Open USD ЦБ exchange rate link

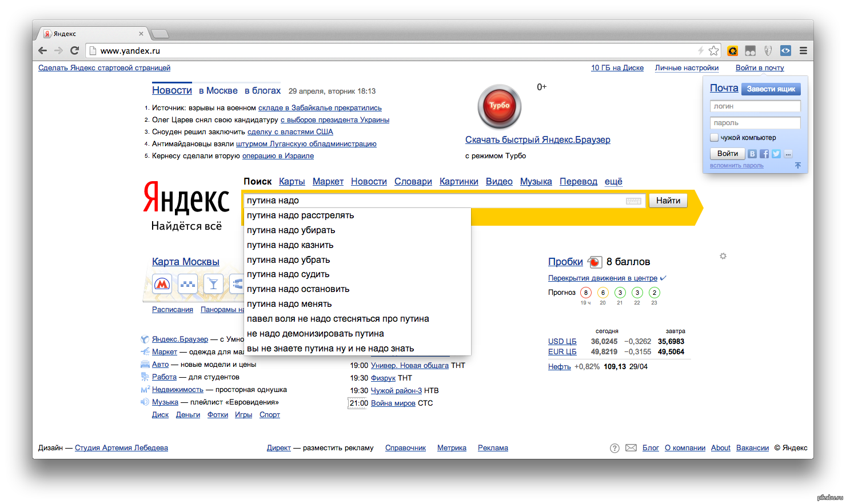pyautogui.click(x=562, y=342)
